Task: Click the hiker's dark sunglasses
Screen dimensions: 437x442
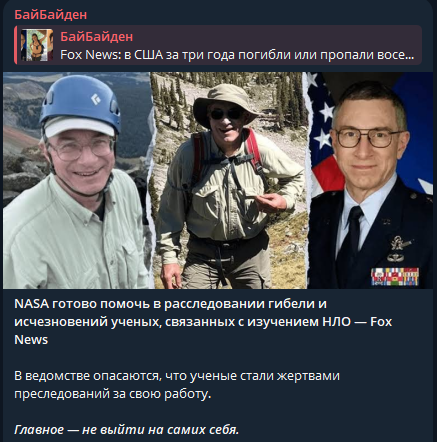Action: click(226, 115)
